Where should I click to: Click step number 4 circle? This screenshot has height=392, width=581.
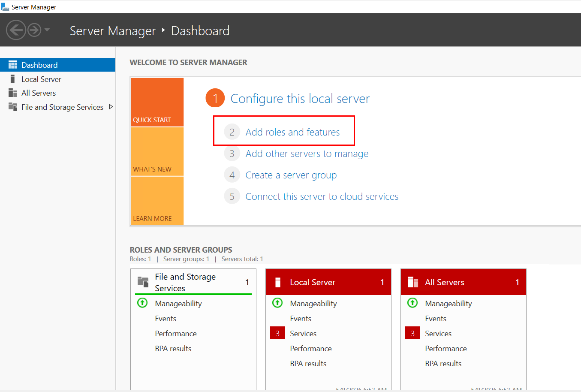(232, 175)
